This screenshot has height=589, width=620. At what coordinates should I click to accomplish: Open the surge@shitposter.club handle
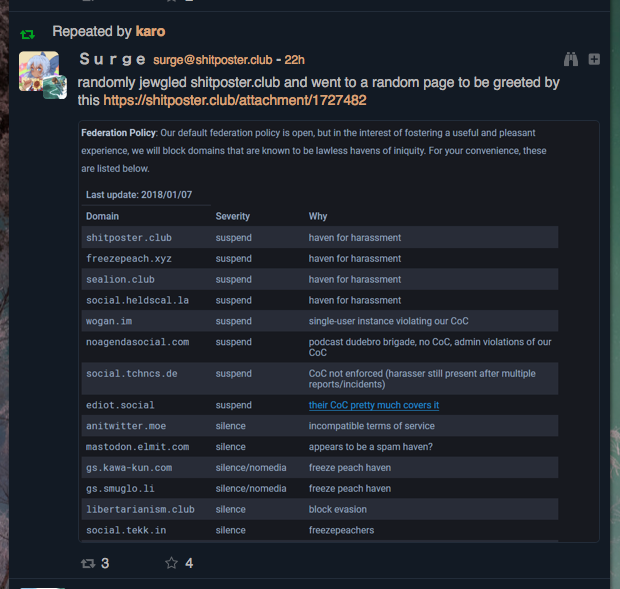[x=213, y=60]
